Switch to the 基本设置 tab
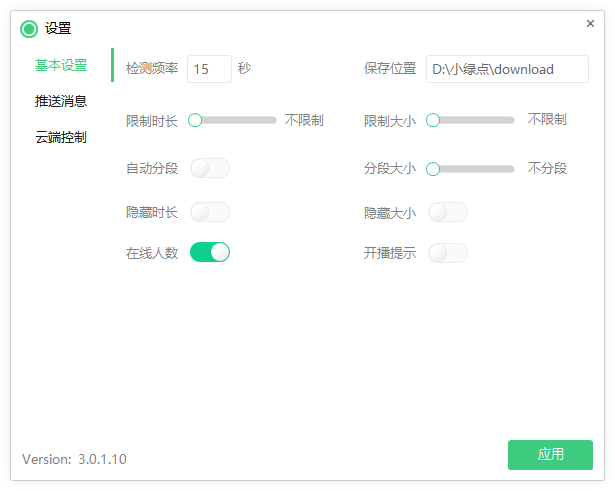This screenshot has width=615, height=491. coord(61,66)
